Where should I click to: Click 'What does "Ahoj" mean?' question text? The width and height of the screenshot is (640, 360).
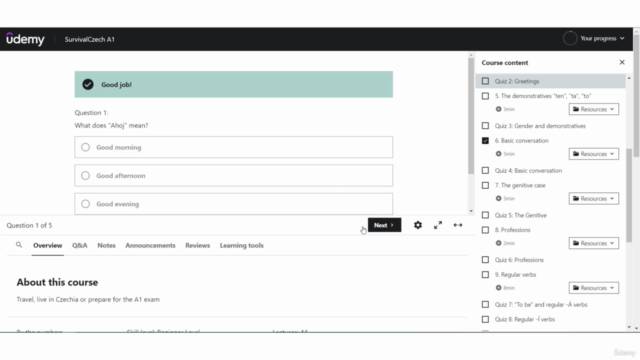111,125
